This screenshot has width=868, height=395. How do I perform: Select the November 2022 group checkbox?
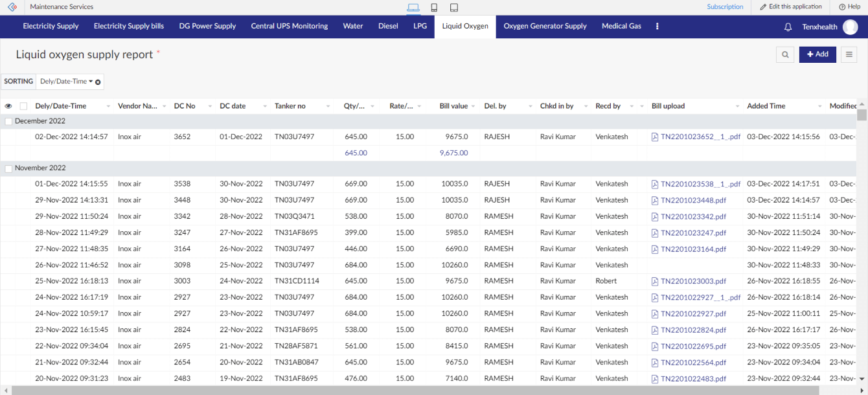tap(8, 168)
